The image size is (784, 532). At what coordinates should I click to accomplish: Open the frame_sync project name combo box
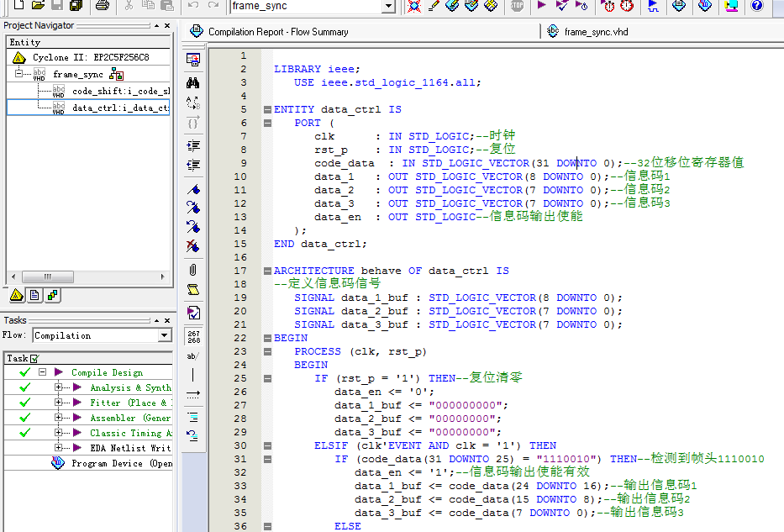click(388, 6)
